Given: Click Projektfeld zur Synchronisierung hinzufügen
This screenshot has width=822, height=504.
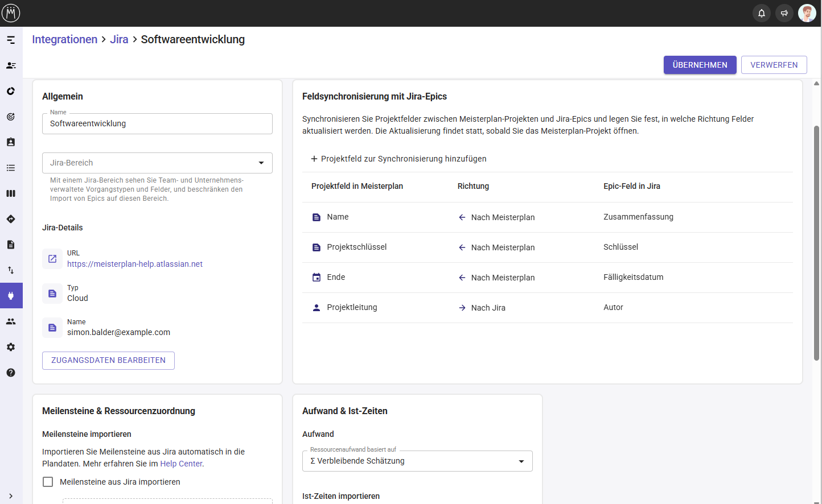Looking at the screenshot, I should [x=398, y=159].
